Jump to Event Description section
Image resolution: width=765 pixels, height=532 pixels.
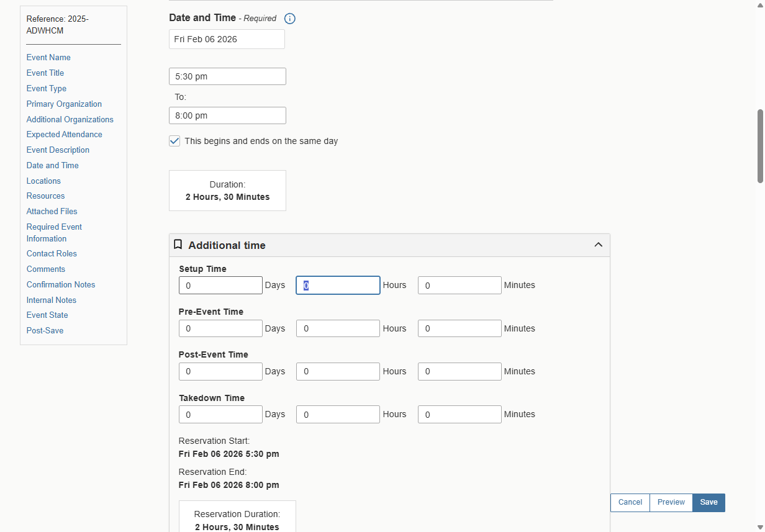tap(58, 150)
